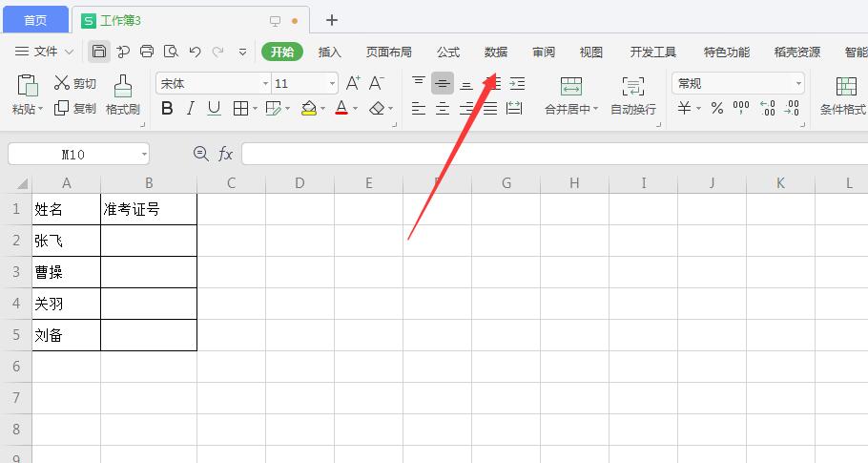The image size is (868, 463).
Task: Click decrease decimal places icon
Action: tap(792, 108)
